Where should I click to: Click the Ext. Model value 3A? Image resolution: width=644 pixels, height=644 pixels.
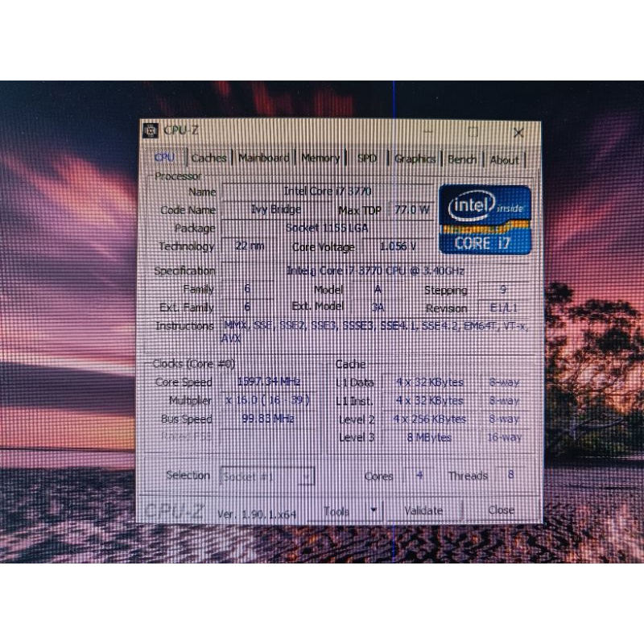click(x=378, y=307)
